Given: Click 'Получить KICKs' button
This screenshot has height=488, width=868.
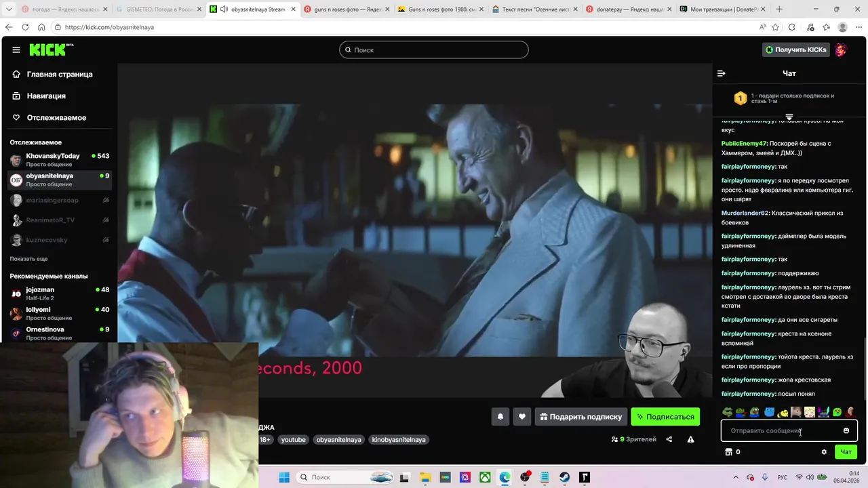Looking at the screenshot, I should pos(795,49).
